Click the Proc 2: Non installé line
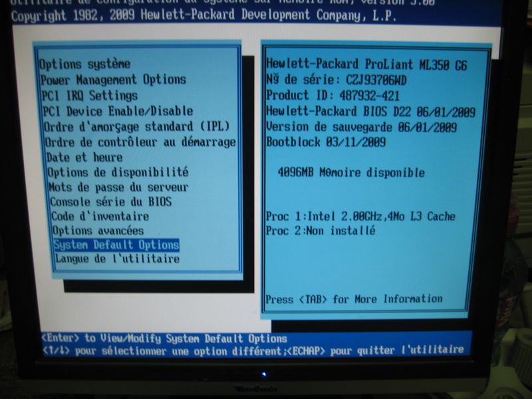This screenshot has width=532, height=399. coord(321,231)
